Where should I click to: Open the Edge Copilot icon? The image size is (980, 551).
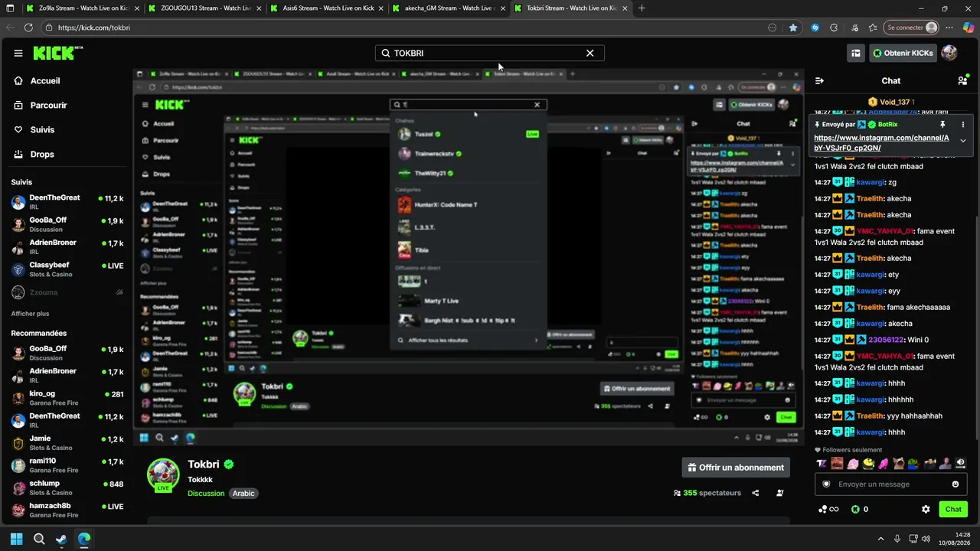point(969,28)
